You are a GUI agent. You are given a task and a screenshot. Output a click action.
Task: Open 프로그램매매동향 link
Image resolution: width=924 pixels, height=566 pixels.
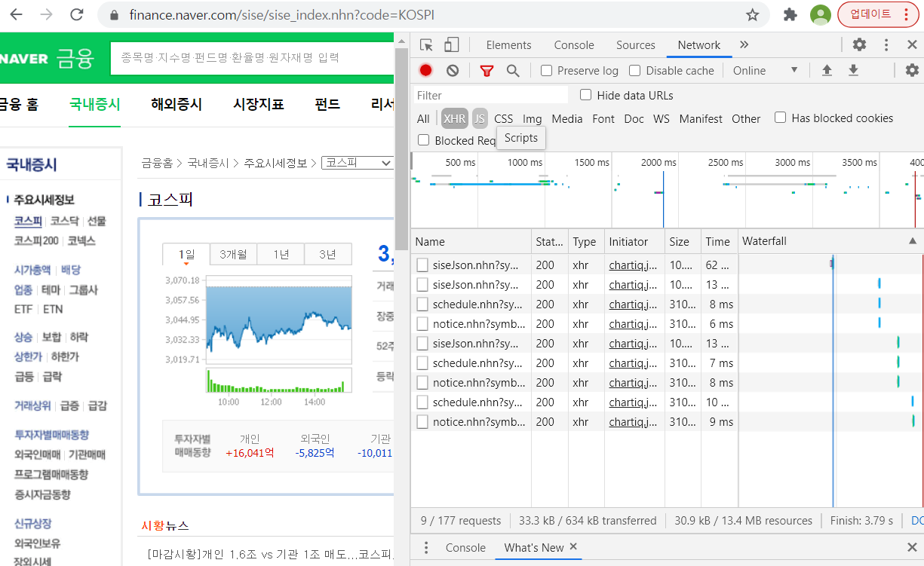coord(51,474)
